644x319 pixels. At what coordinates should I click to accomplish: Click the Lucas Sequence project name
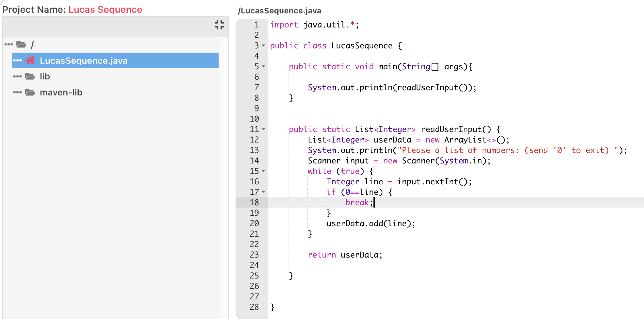click(x=105, y=10)
